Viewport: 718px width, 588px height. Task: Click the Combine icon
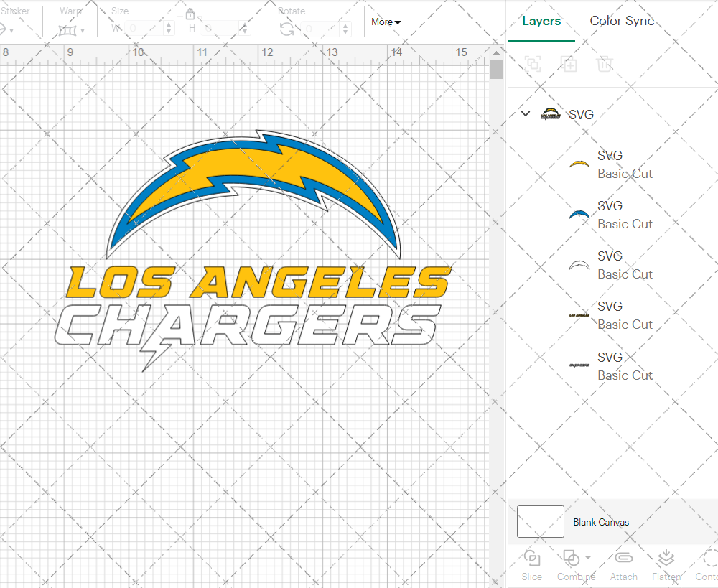pyautogui.click(x=571, y=559)
